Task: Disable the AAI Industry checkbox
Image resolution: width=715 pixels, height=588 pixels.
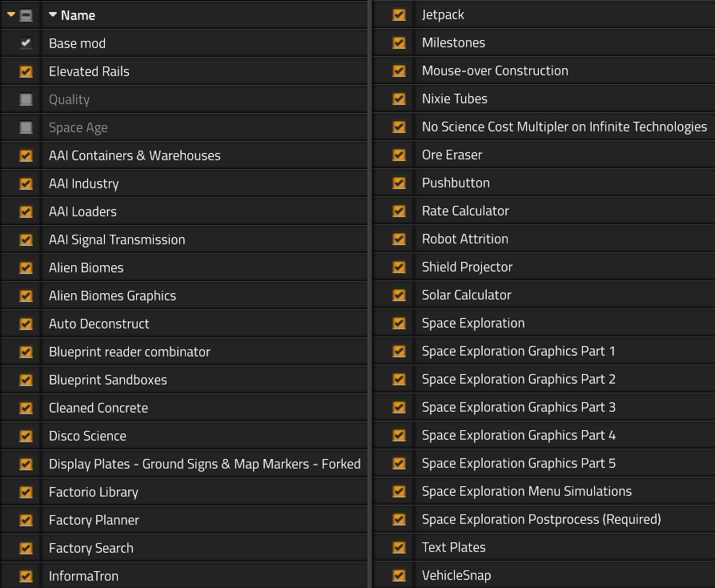Action: coord(26,183)
